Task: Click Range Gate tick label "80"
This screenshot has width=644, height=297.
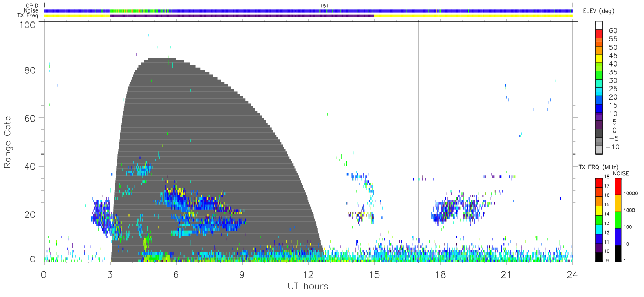Action: pyautogui.click(x=31, y=70)
